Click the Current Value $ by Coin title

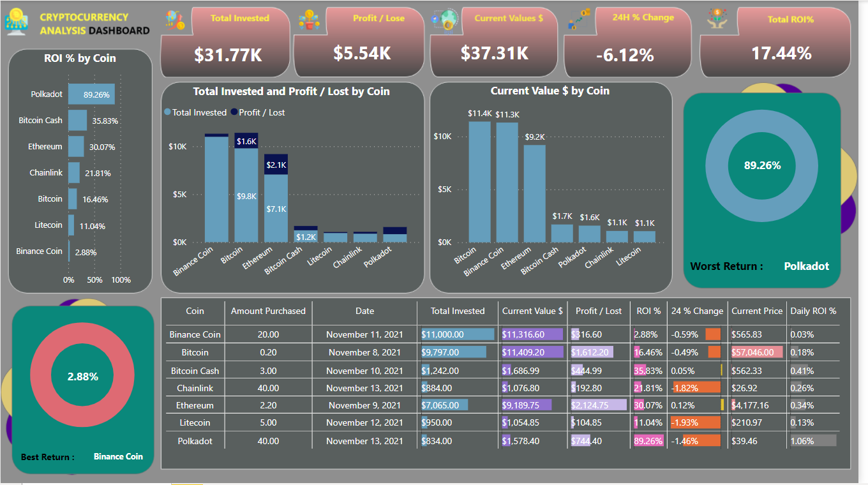point(550,91)
